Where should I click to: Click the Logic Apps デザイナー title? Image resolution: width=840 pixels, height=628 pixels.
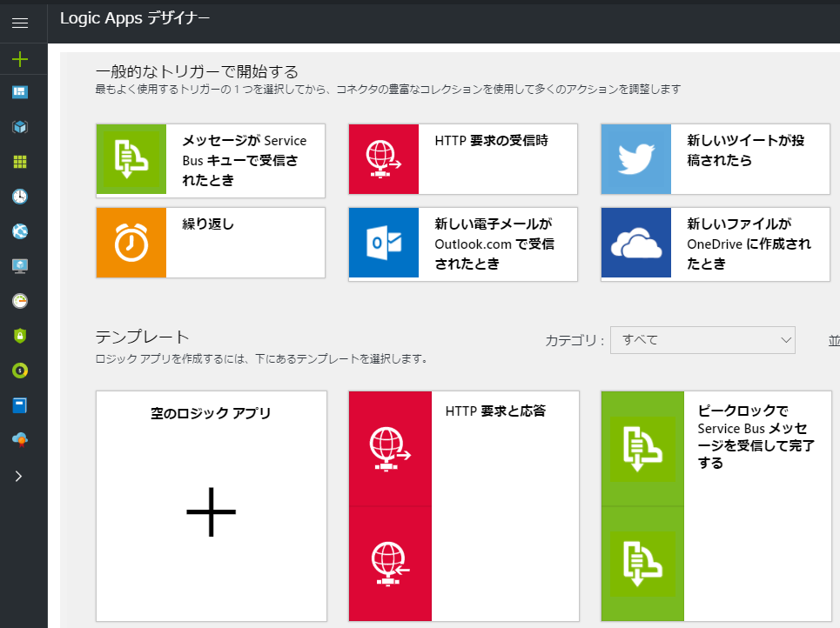coord(134,18)
